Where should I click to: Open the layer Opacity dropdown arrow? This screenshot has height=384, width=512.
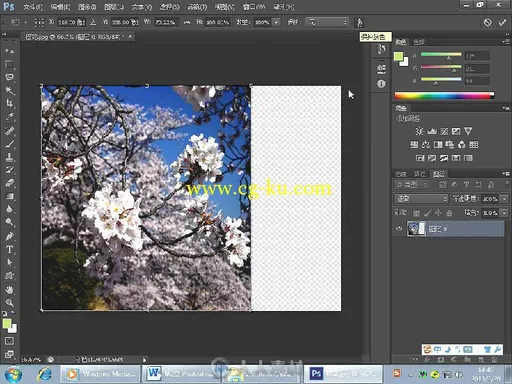tap(505, 199)
